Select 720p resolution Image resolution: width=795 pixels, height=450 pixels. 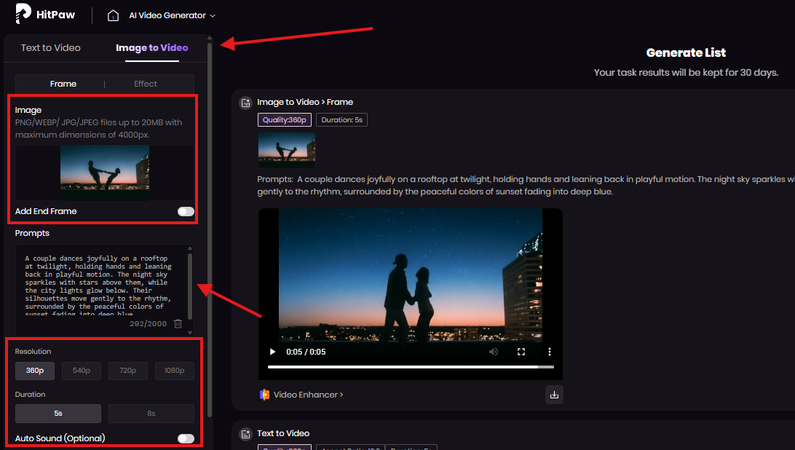[128, 370]
